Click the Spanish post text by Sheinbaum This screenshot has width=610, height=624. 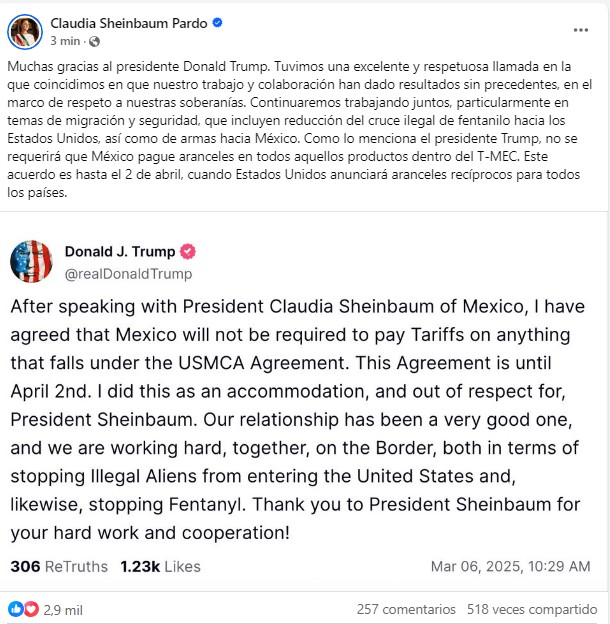(x=300, y=128)
